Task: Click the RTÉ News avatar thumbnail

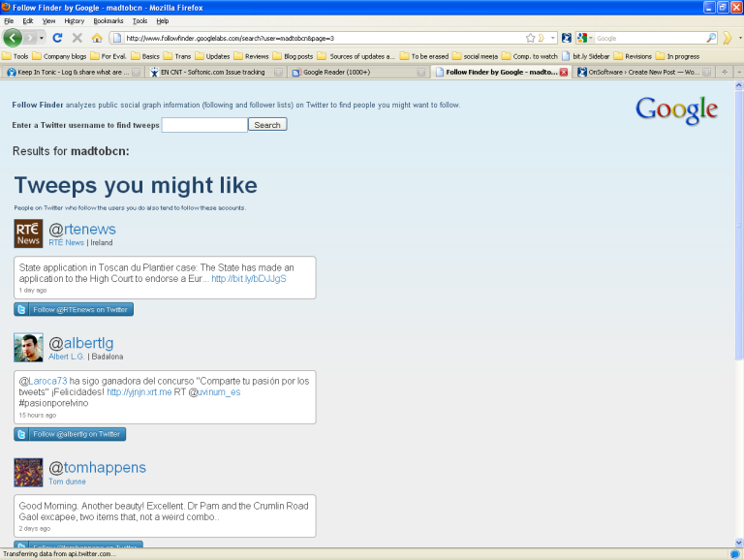Action: coord(28,233)
